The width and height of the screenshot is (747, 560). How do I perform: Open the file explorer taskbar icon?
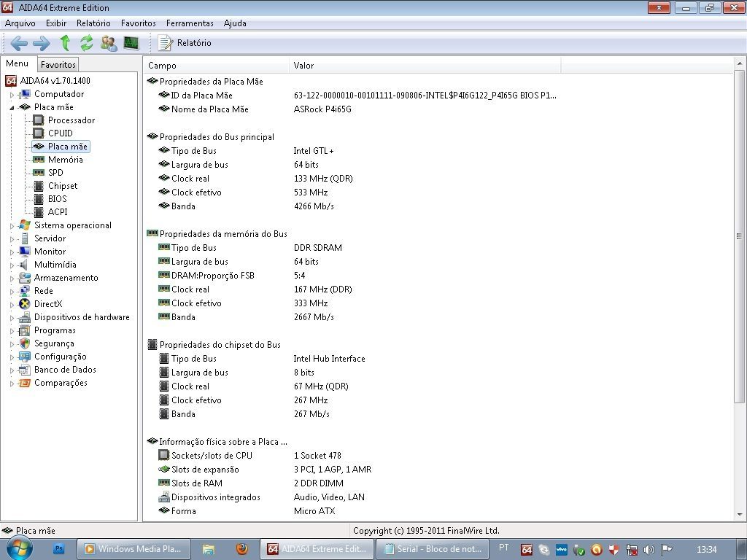209,549
